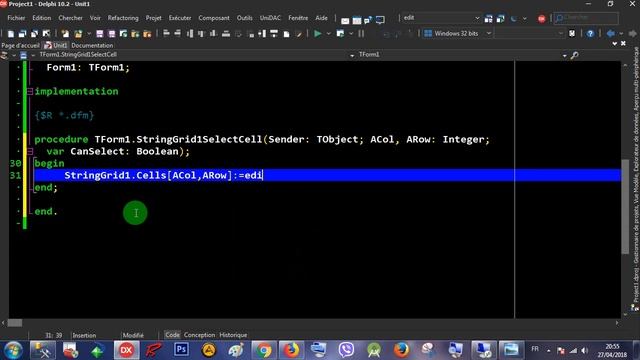Switch to the Unit1 editor tab
Image resolution: width=640 pixels, height=360 pixels.
coord(56,45)
